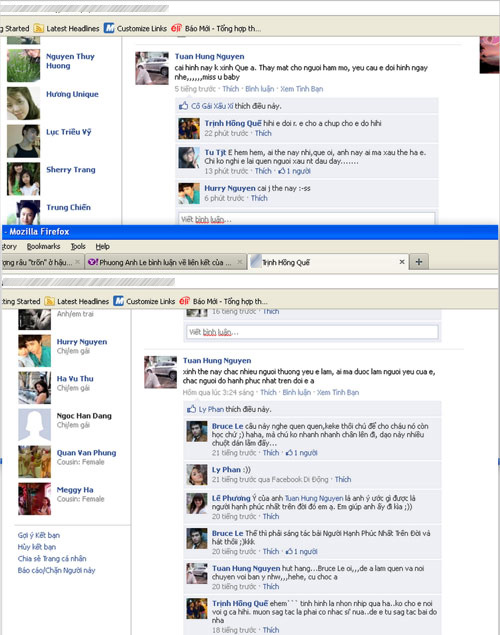Screen dimensions: 500x635
Task: Click Báo Mới icon in lower bookmarks bar
Action: [x=185, y=301]
